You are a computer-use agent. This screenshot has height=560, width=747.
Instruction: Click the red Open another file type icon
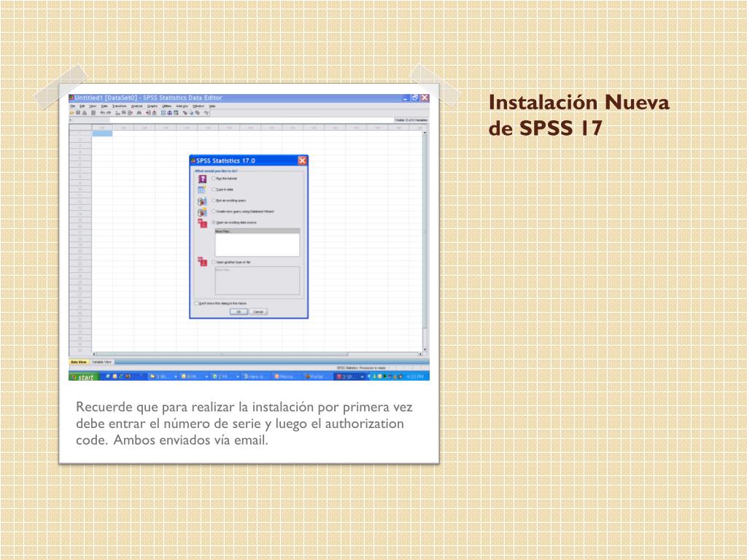tap(202, 262)
